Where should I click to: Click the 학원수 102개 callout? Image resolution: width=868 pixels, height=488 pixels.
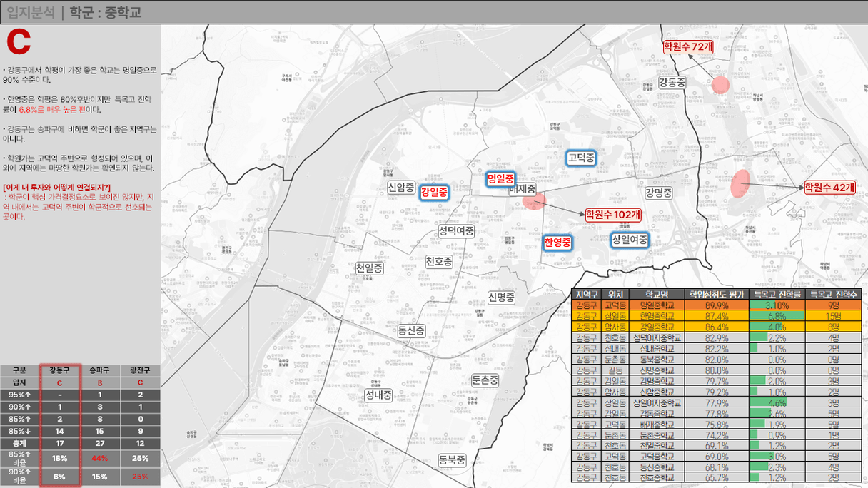[612, 214]
